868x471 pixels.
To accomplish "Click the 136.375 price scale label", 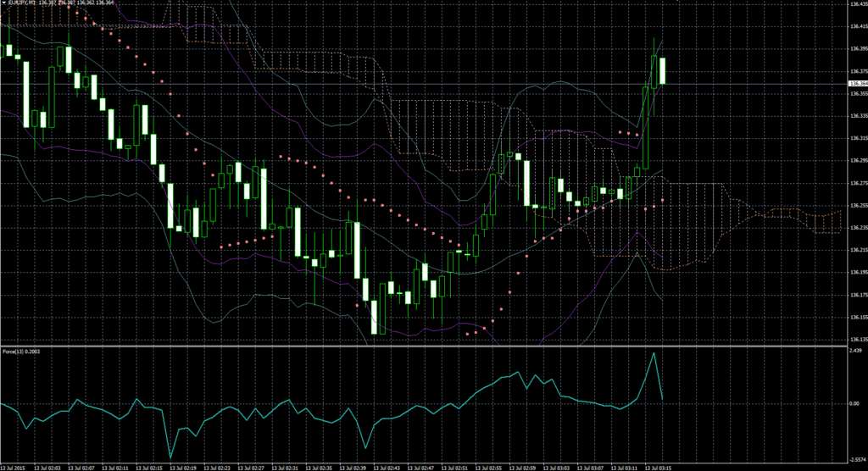I will [x=858, y=71].
